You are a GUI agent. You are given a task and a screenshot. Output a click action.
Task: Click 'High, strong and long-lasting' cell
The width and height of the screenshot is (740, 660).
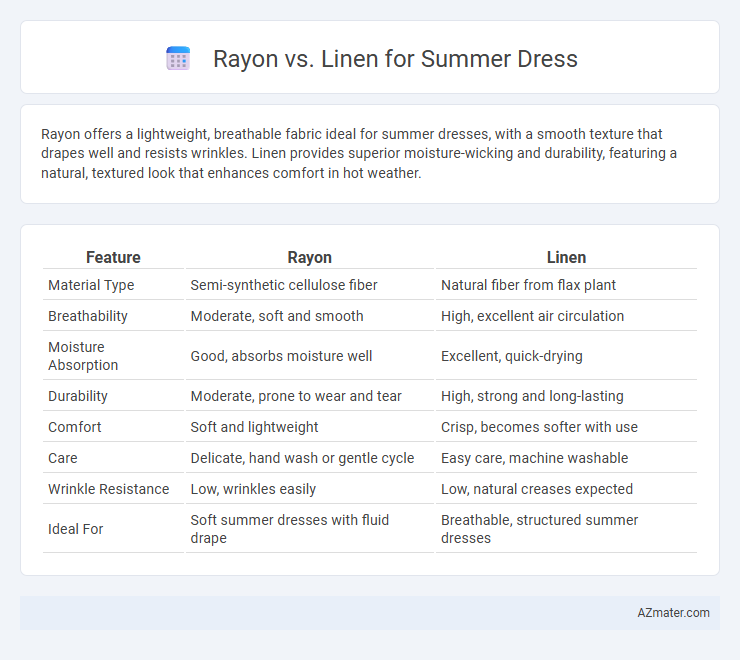pos(532,396)
